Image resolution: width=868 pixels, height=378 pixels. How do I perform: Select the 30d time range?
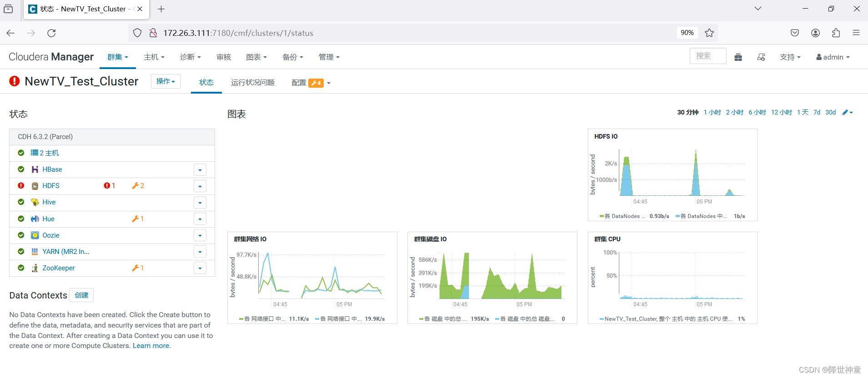point(831,112)
